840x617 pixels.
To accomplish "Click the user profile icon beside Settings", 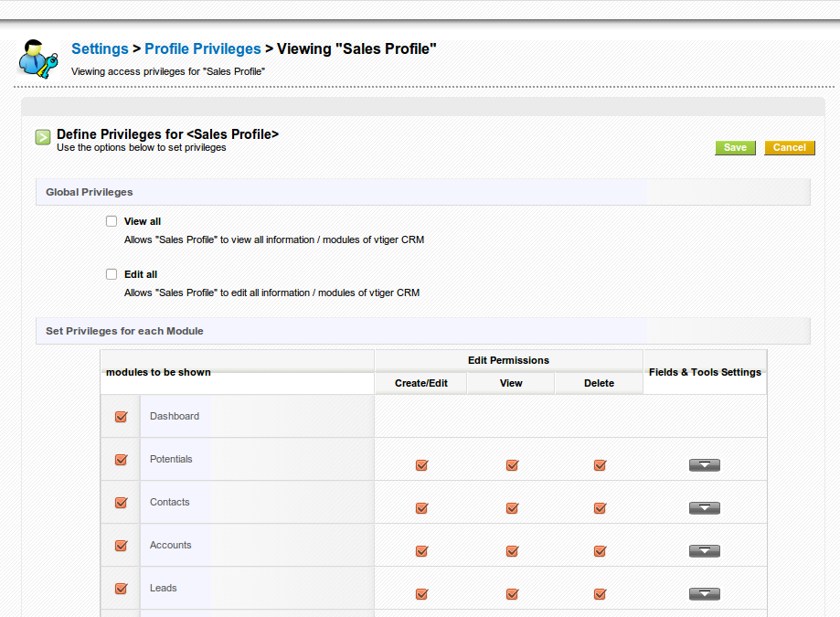I will [37, 59].
